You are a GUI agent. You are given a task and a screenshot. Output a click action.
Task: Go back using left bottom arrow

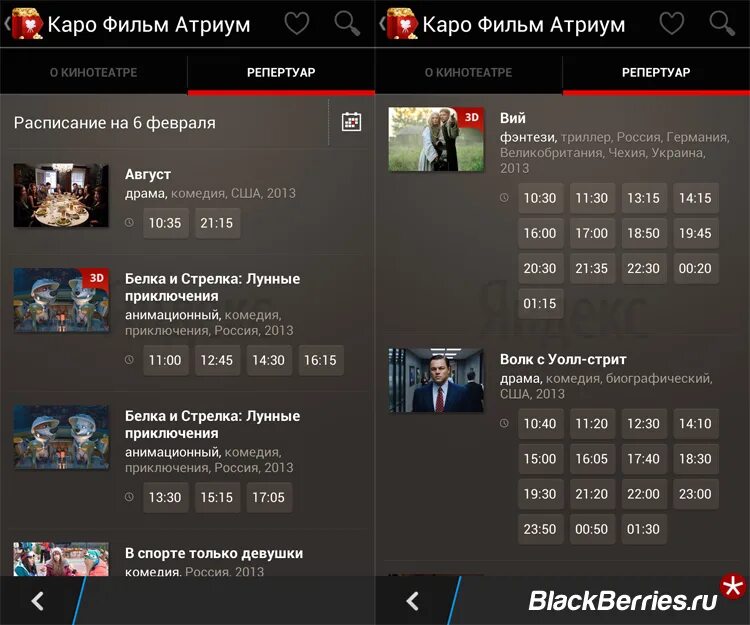coord(37,601)
